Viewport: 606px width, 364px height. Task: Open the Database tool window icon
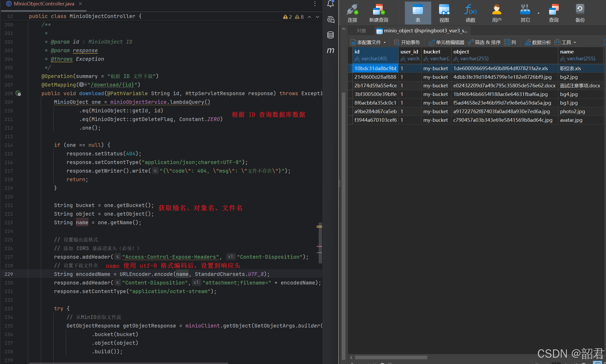pos(331,35)
